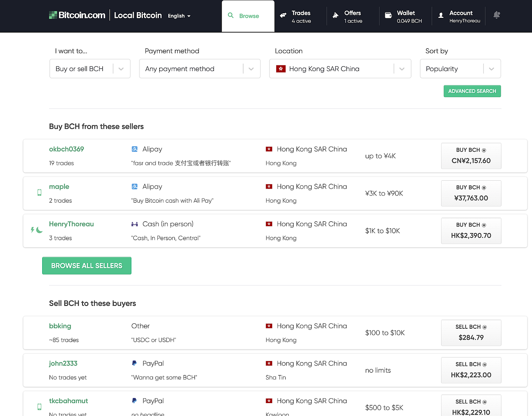
Task: Open tkcbahamut buyer profile link
Action: (x=68, y=401)
